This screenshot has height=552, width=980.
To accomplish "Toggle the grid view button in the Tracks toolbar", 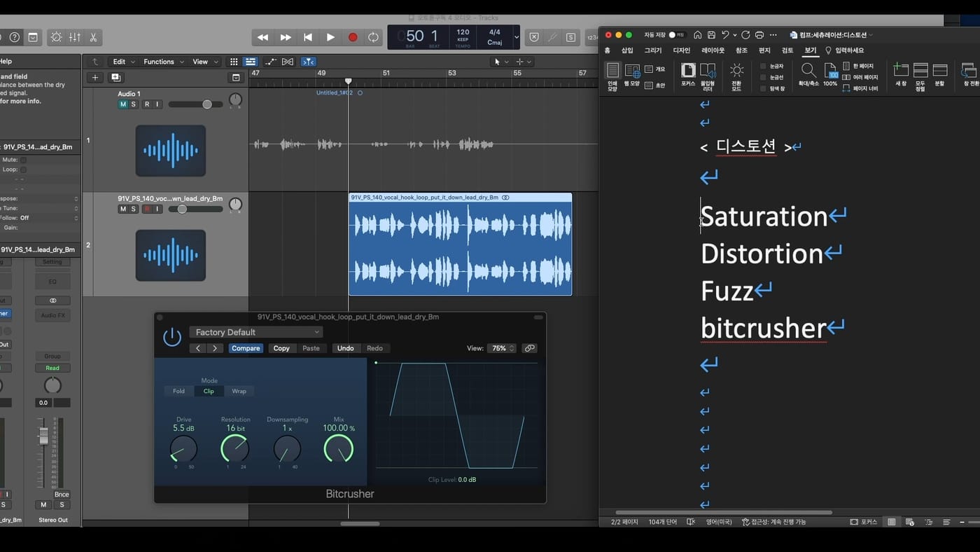I will (x=234, y=62).
